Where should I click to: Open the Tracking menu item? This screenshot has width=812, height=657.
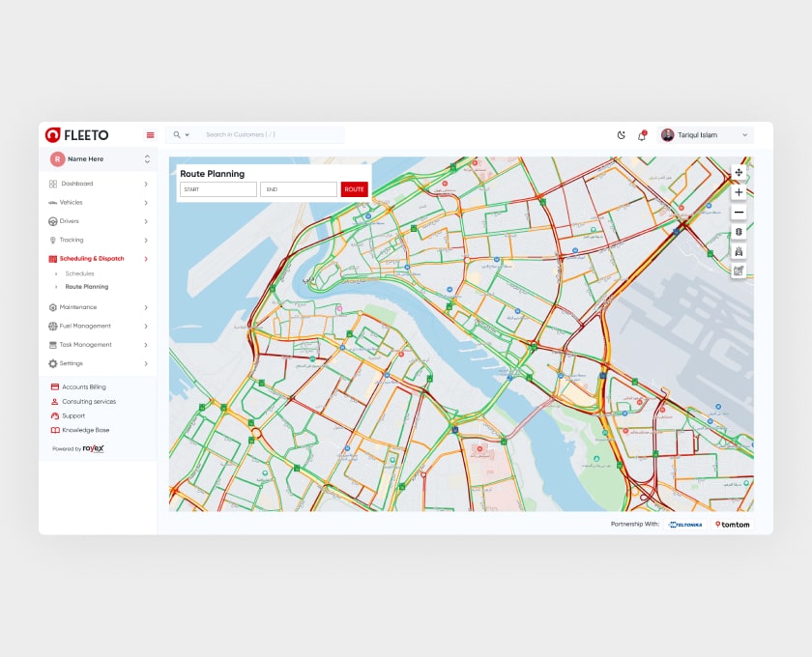[x=72, y=240]
